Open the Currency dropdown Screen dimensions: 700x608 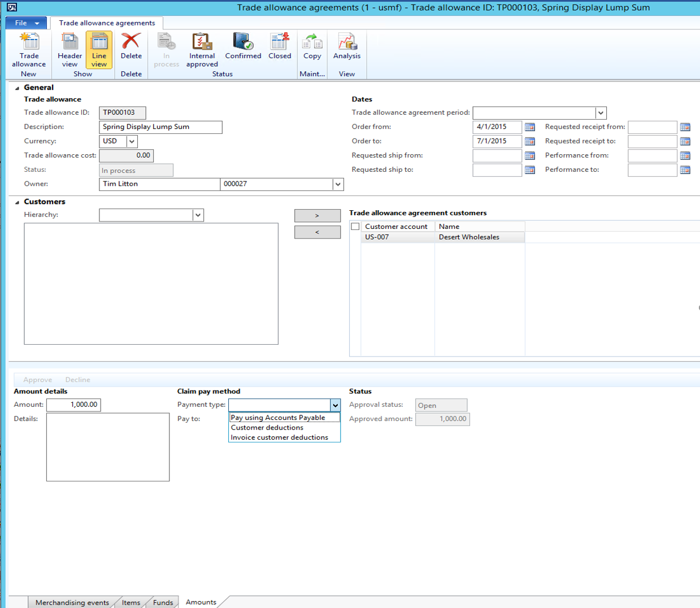132,141
